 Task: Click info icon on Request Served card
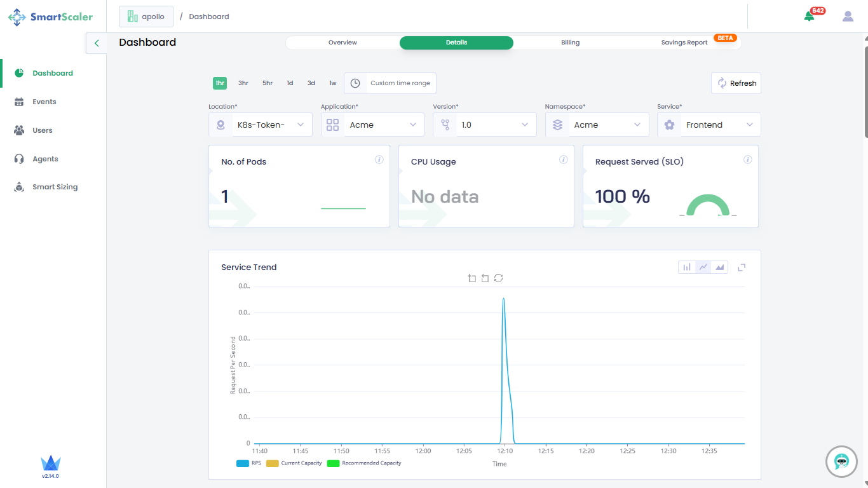click(748, 159)
